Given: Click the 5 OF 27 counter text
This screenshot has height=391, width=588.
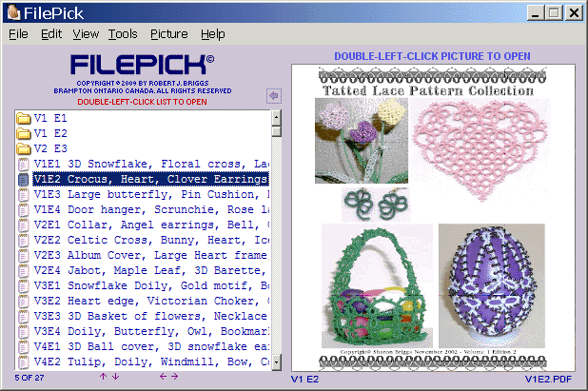Looking at the screenshot, I should [29, 378].
